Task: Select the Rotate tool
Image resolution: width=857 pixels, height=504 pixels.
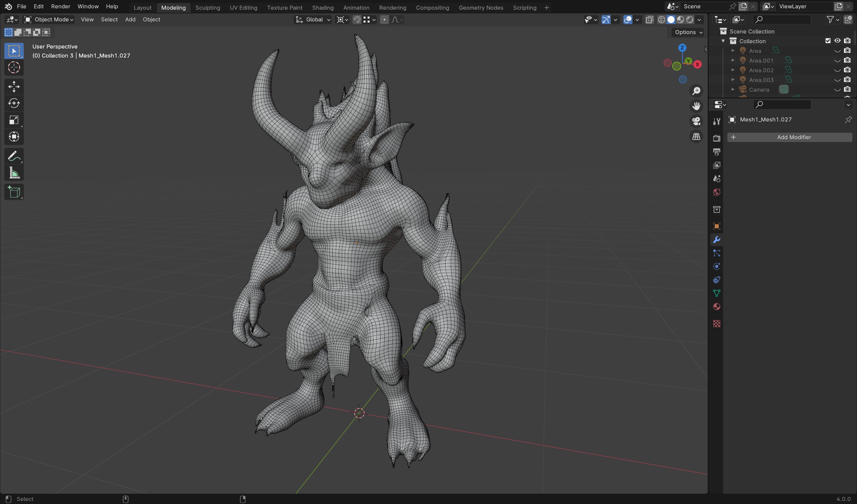Action: point(14,103)
